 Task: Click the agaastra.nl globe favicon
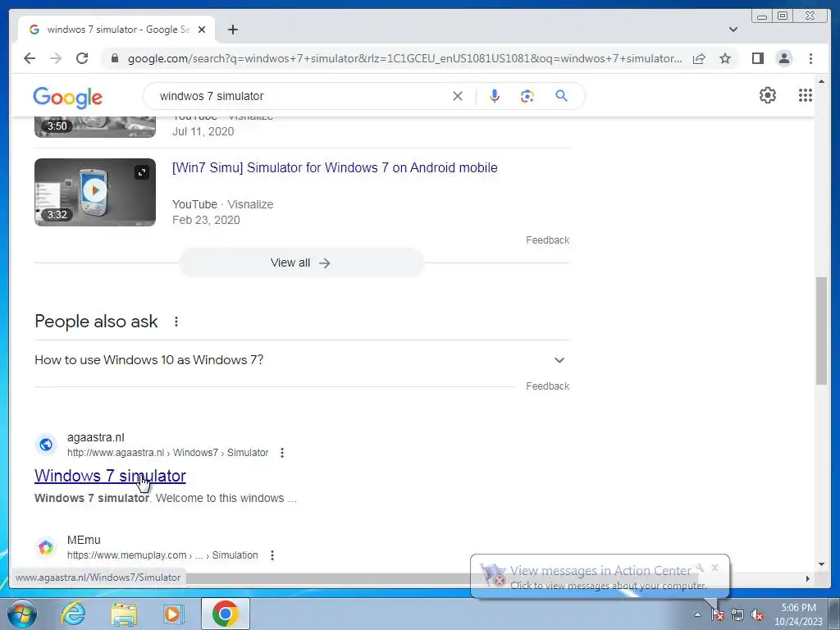tap(46, 445)
